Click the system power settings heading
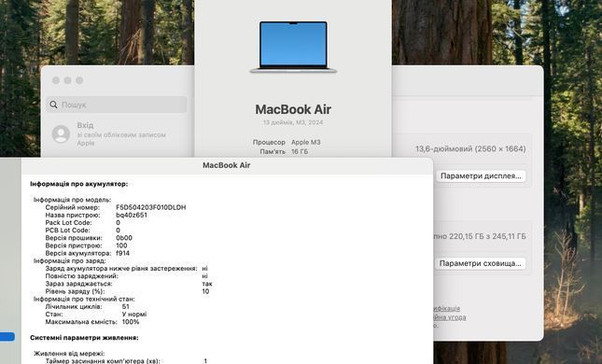This screenshot has height=364, width=602. click(x=84, y=338)
